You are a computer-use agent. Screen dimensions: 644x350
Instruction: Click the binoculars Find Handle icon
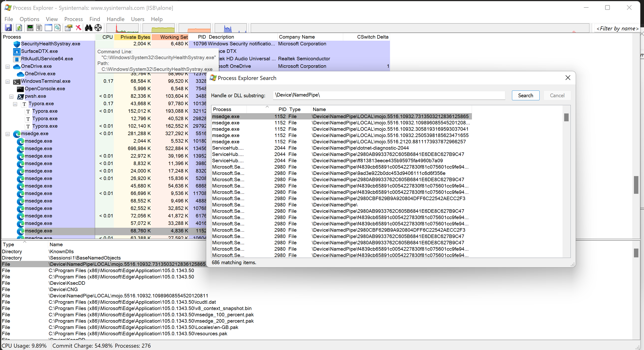(88, 28)
